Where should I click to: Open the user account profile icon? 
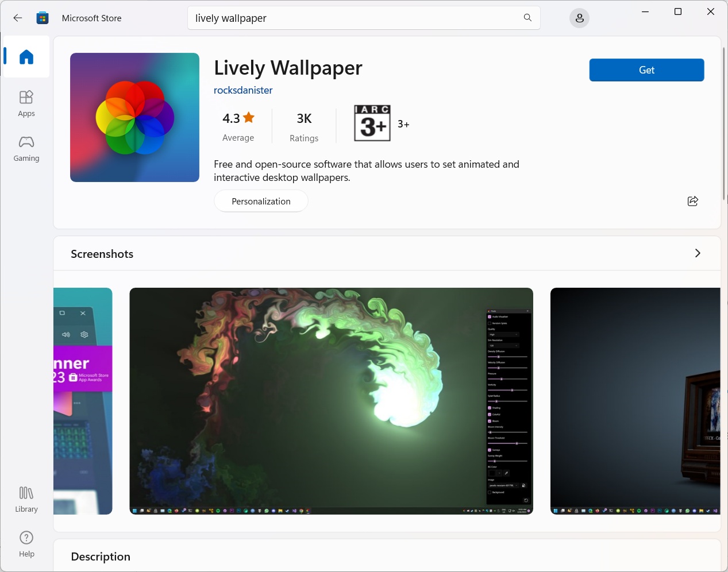(x=579, y=18)
